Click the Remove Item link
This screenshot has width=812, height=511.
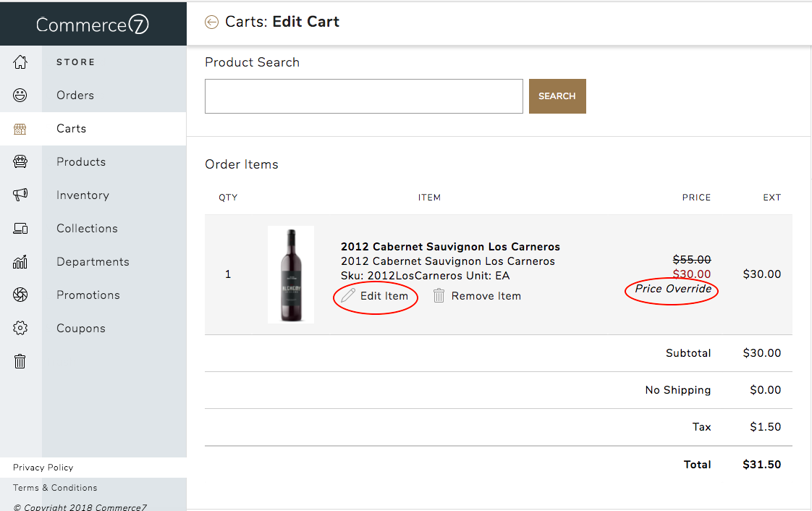(486, 295)
